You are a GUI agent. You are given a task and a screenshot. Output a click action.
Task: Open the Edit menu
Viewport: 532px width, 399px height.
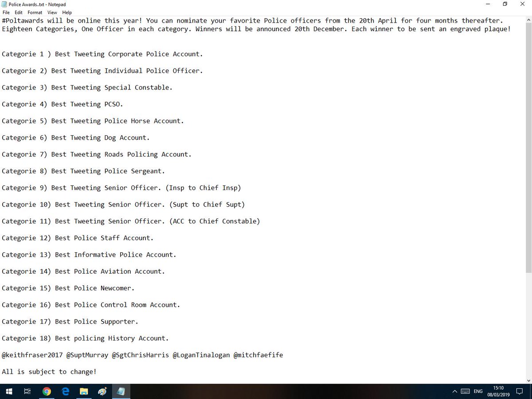19,12
